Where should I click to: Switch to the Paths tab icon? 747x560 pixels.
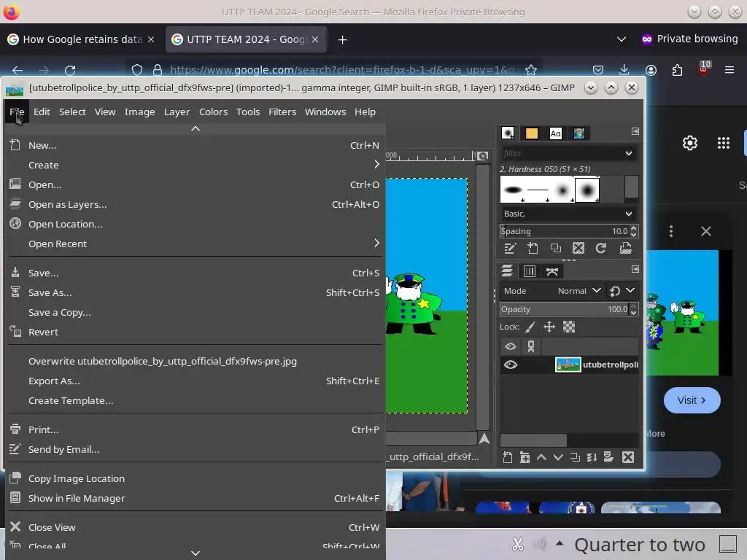(552, 271)
